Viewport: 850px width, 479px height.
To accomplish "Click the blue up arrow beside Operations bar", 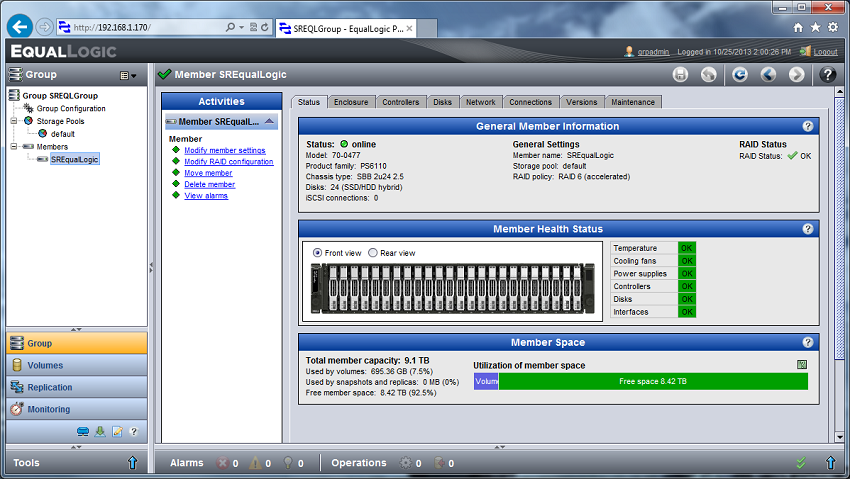I will pyautogui.click(x=830, y=463).
